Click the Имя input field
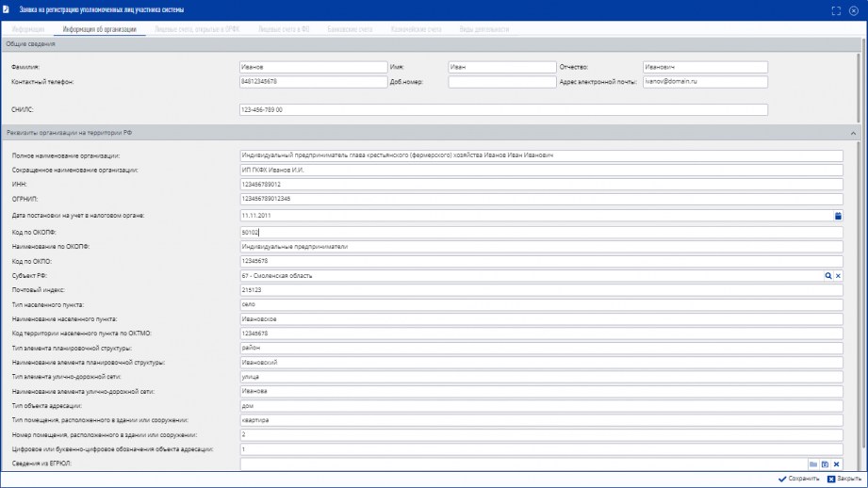The image size is (868, 488). click(x=502, y=67)
